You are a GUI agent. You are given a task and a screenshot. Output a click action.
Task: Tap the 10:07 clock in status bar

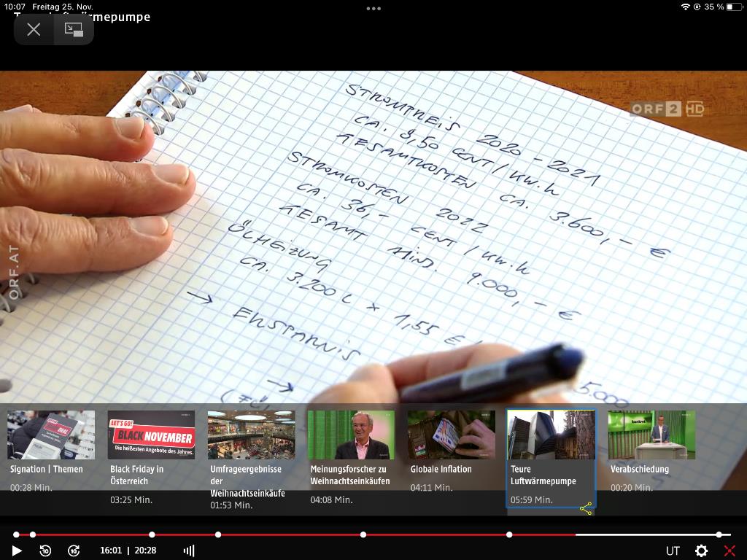(15, 7)
